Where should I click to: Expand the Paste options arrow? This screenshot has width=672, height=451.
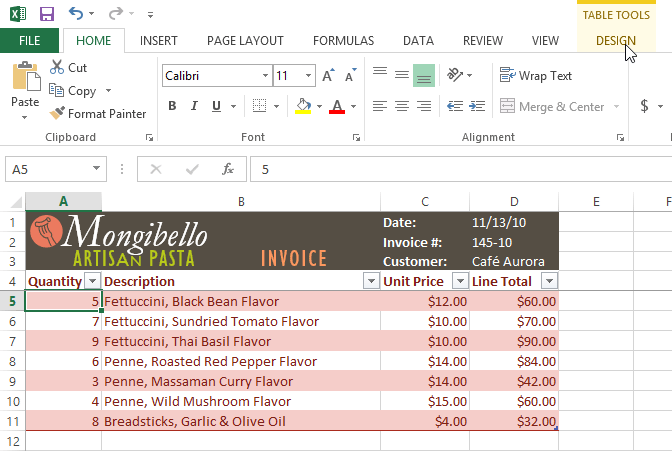(x=25, y=117)
